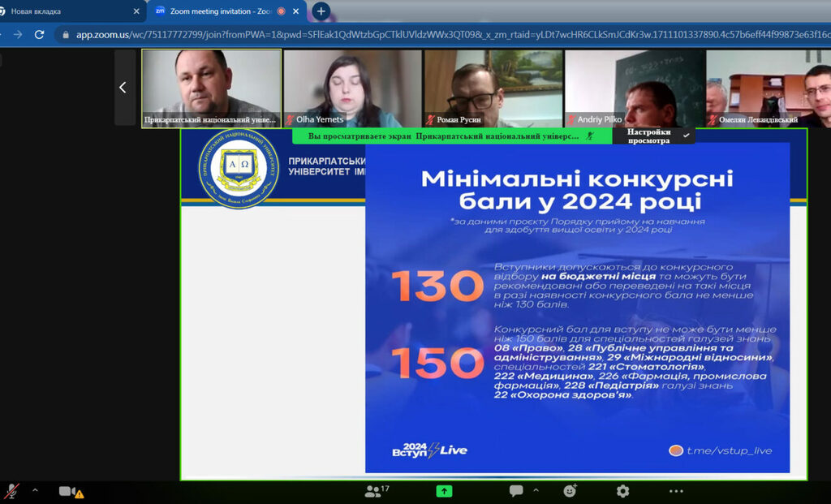The image size is (831, 504).
Task: Open the three-dots More menu
Action: click(676, 491)
